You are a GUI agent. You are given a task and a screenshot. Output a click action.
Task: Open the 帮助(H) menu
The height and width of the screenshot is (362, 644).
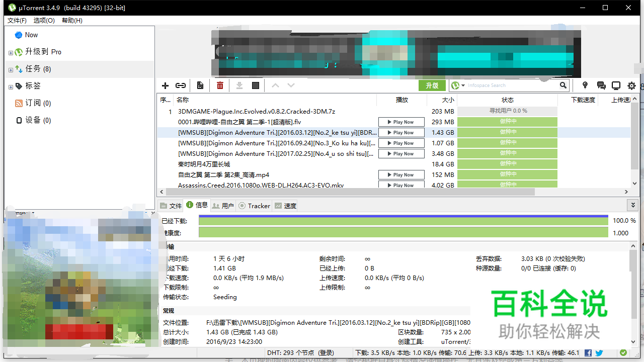[x=72, y=21]
